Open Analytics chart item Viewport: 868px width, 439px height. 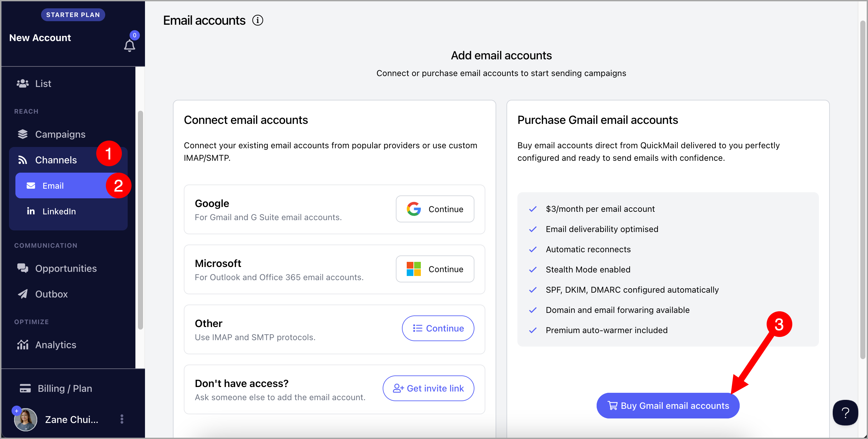tap(55, 345)
